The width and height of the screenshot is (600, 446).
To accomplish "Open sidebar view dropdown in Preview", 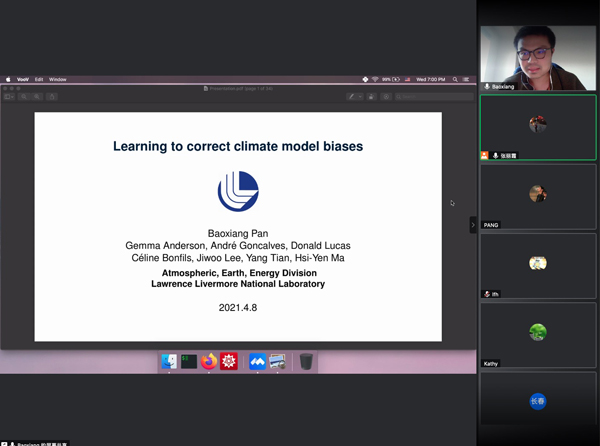I will (x=9, y=97).
